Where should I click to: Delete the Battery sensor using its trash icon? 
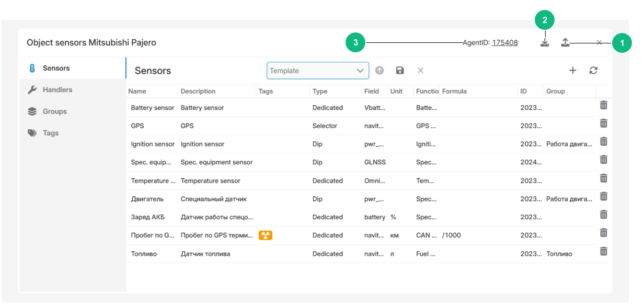coord(603,105)
